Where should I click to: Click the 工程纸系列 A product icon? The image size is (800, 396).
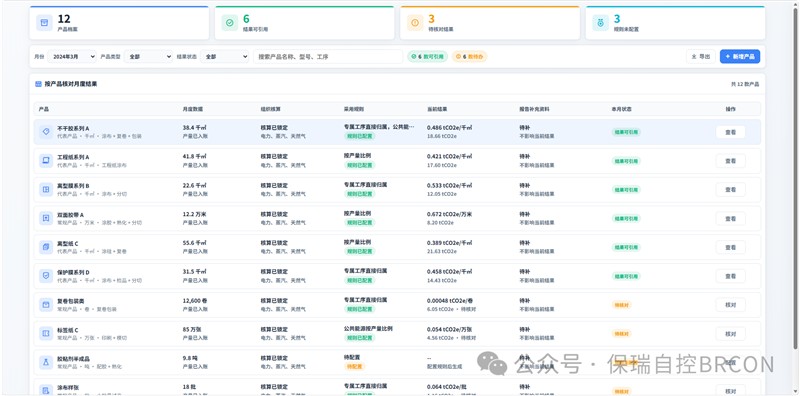[x=46, y=161]
